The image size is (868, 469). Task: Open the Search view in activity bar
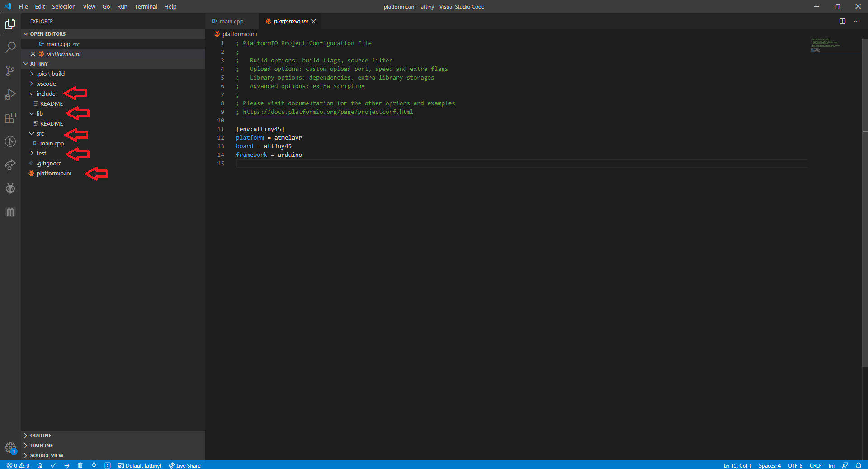pos(10,47)
